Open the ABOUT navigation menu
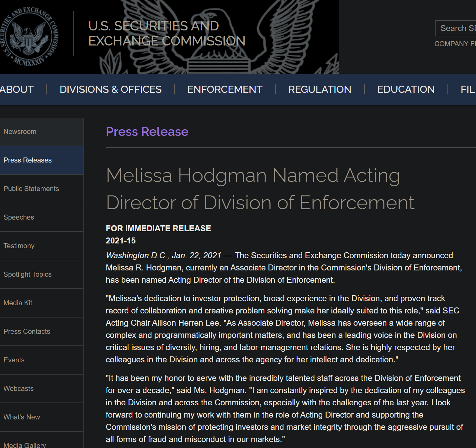 click(x=17, y=89)
